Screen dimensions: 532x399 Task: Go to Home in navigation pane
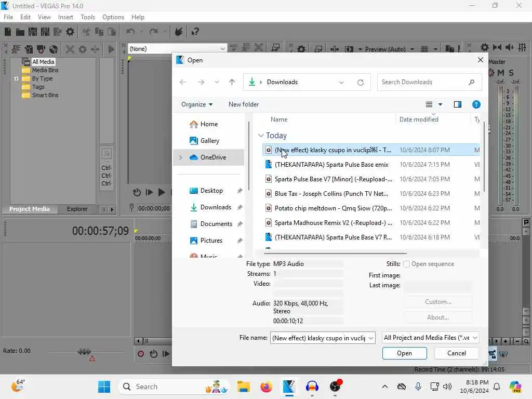pyautogui.click(x=209, y=124)
